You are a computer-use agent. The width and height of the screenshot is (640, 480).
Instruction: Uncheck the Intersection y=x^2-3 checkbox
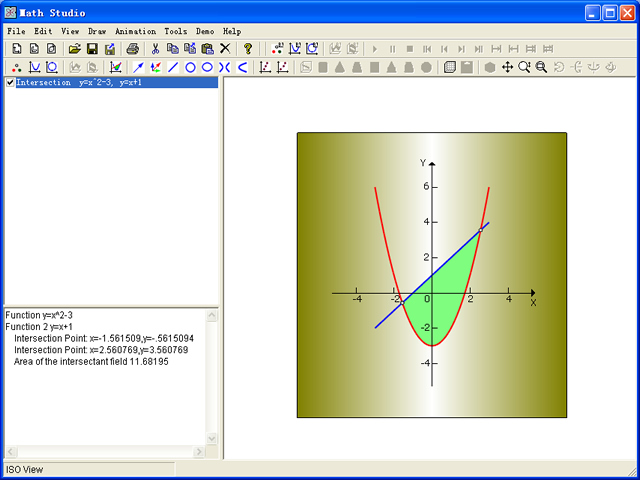pyautogui.click(x=10, y=83)
